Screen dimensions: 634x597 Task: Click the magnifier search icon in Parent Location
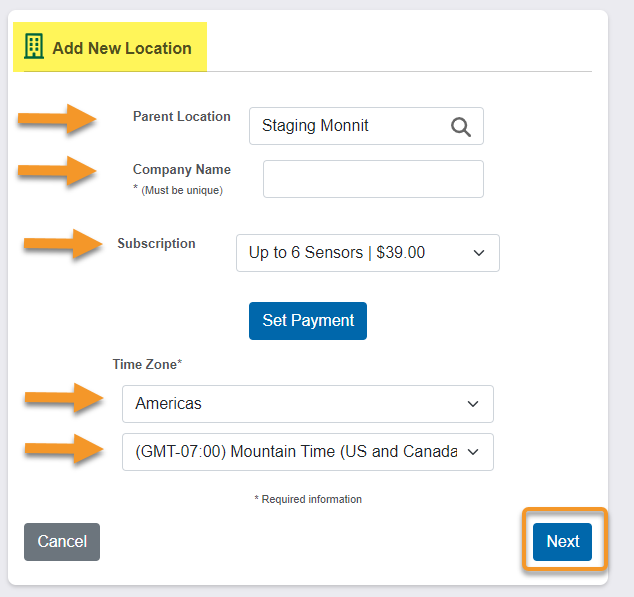(x=461, y=127)
